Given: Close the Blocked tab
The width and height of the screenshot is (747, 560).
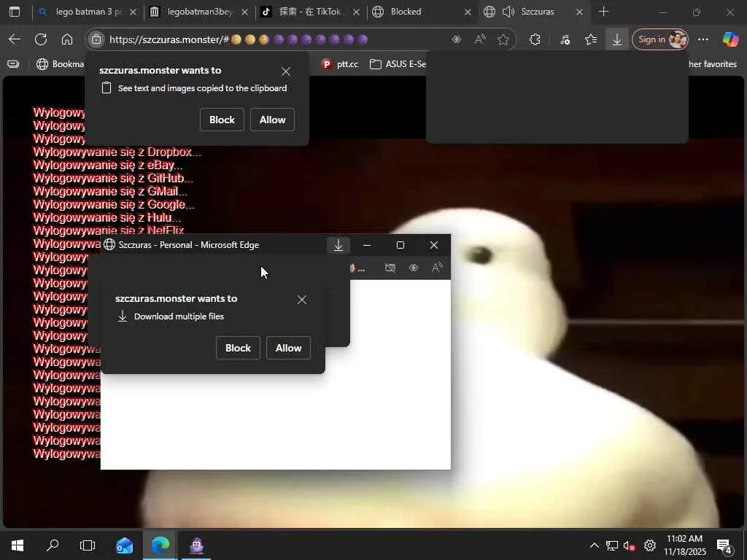Looking at the screenshot, I should tap(468, 12).
